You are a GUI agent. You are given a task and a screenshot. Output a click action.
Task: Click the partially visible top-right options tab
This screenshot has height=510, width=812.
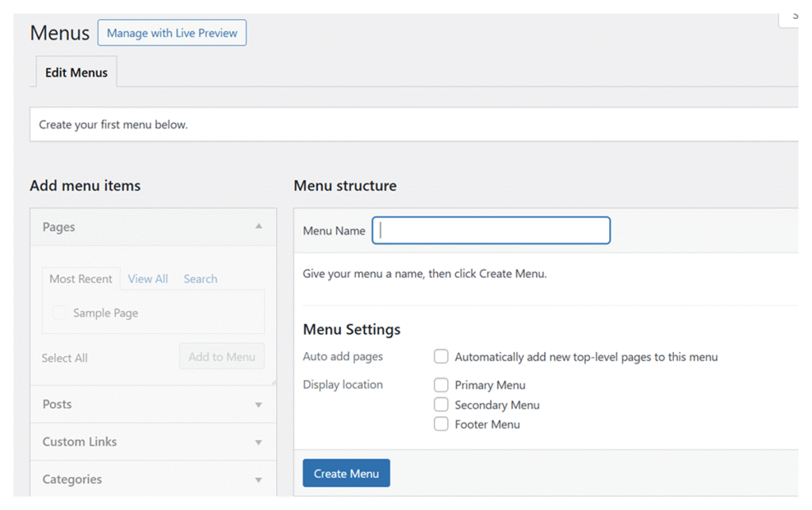tap(791, 17)
